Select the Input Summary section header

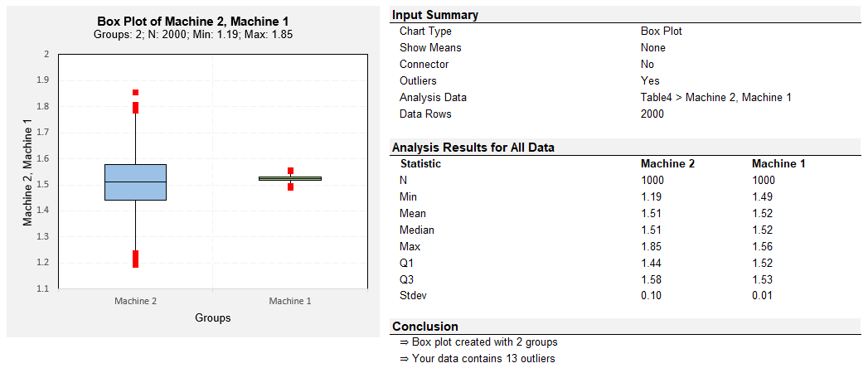point(435,16)
